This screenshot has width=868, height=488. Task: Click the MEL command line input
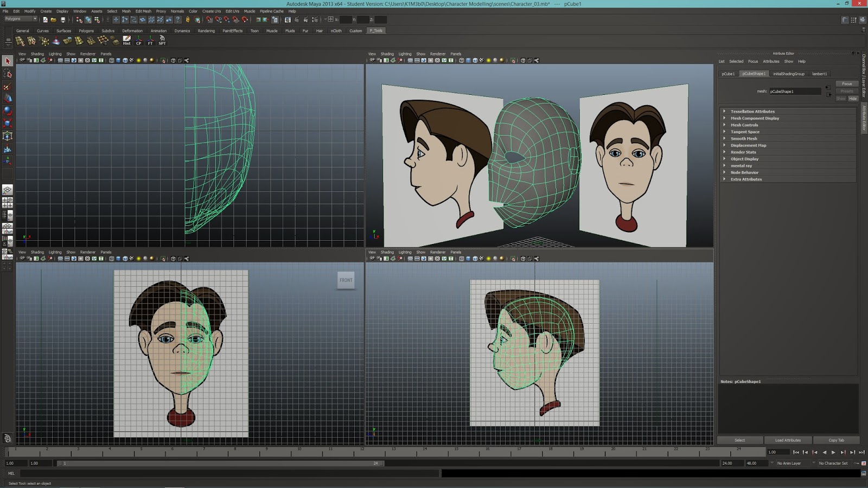click(x=229, y=473)
